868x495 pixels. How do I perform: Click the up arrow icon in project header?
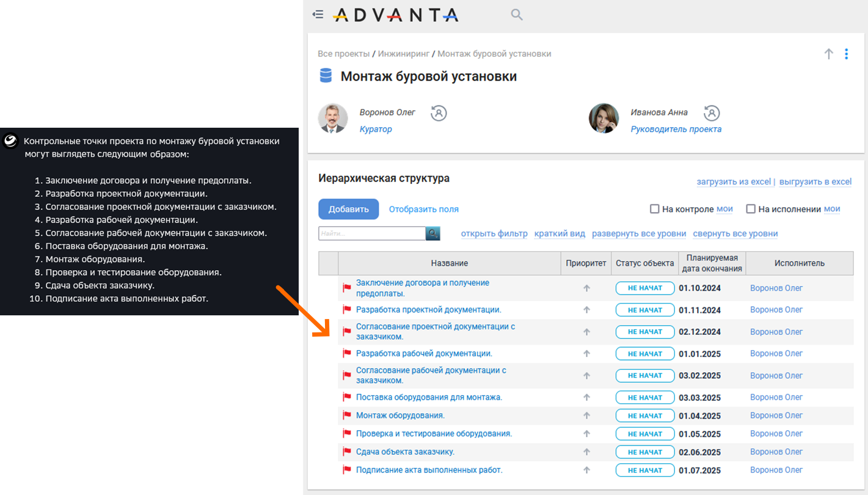click(828, 54)
